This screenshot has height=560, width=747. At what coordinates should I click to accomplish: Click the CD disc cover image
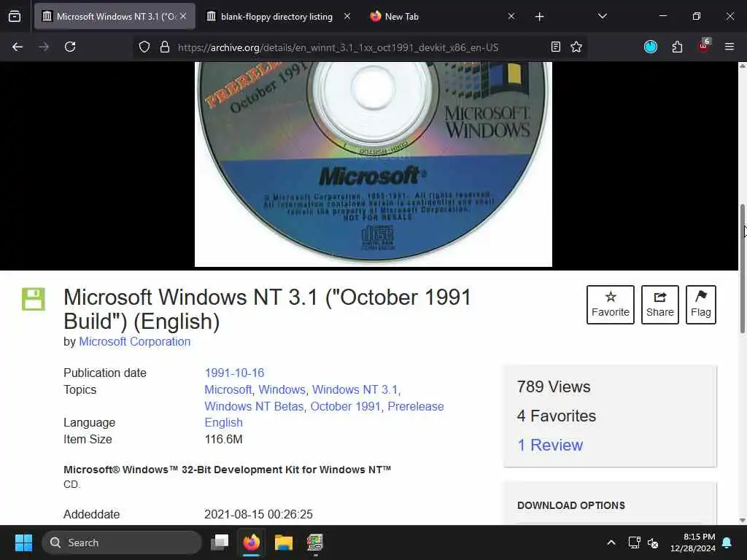[373, 164]
